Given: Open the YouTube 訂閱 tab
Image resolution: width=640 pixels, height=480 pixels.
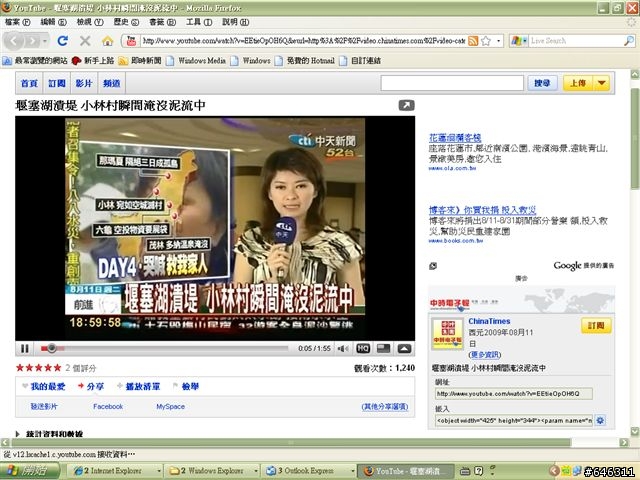Looking at the screenshot, I should point(56,83).
